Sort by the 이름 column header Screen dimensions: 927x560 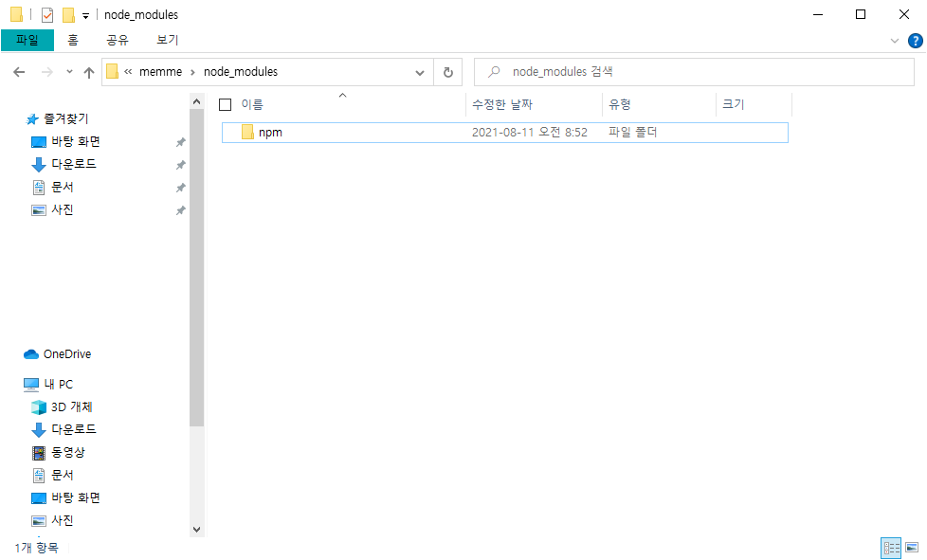[343, 104]
